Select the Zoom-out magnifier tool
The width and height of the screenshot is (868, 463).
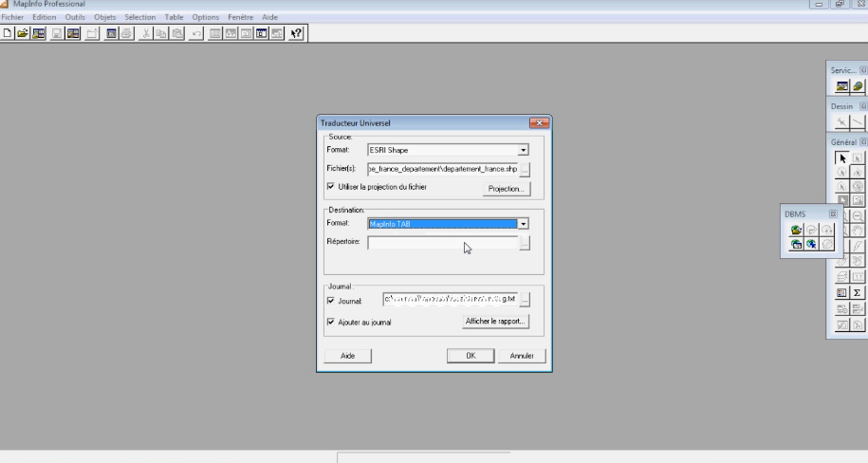click(x=858, y=216)
